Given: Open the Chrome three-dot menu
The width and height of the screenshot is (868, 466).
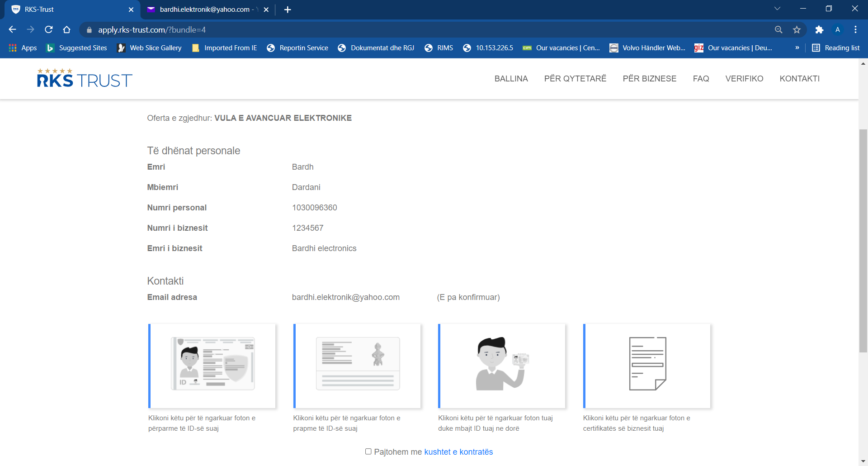Looking at the screenshot, I should tap(855, 29).
